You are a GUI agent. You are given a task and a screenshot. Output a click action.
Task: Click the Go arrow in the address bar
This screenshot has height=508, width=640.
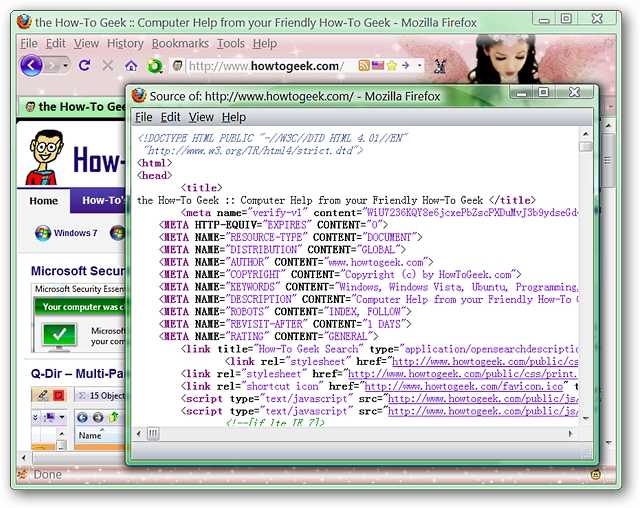pyautogui.click(x=405, y=65)
